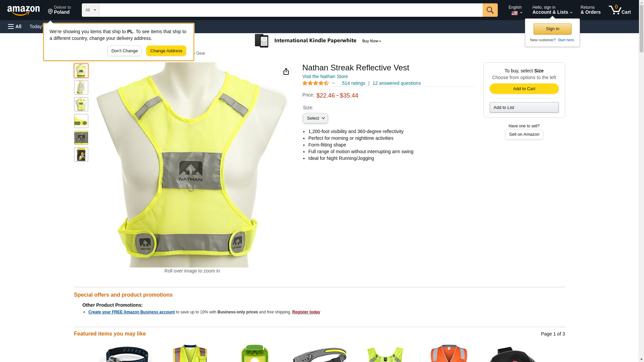The image size is (644, 362).
Task: Select the last product thumbnail
Action: [x=81, y=155]
